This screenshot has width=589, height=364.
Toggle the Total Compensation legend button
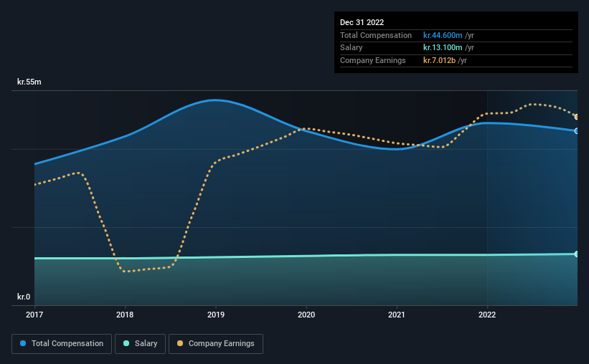62,344
